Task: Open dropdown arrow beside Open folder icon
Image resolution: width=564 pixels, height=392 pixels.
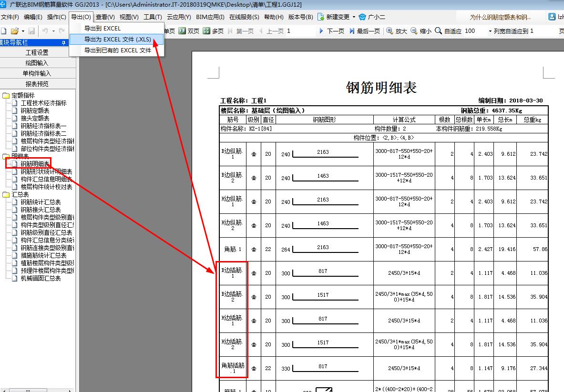Action: tap(23, 31)
